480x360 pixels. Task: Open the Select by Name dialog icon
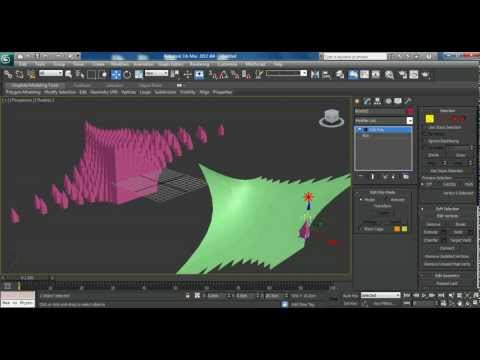coord(80,74)
